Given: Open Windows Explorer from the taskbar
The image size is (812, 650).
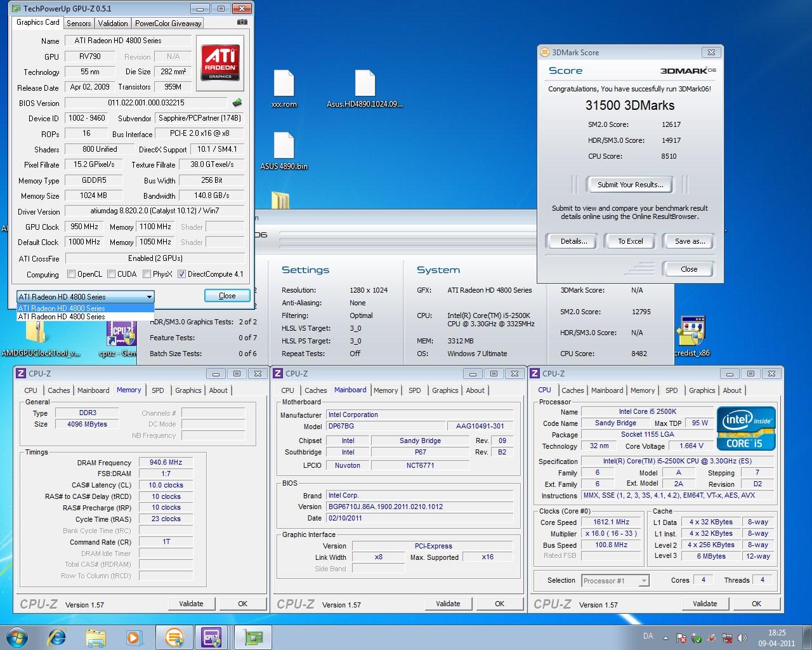Looking at the screenshot, I should click(96, 637).
